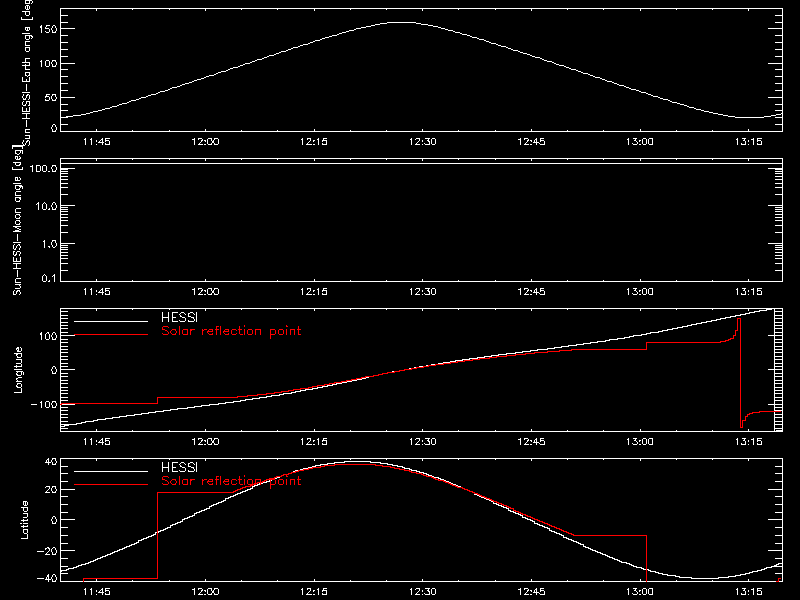800x600 pixels.
Task: Click 12:30 label under Latitude plot
Action: (x=422, y=591)
